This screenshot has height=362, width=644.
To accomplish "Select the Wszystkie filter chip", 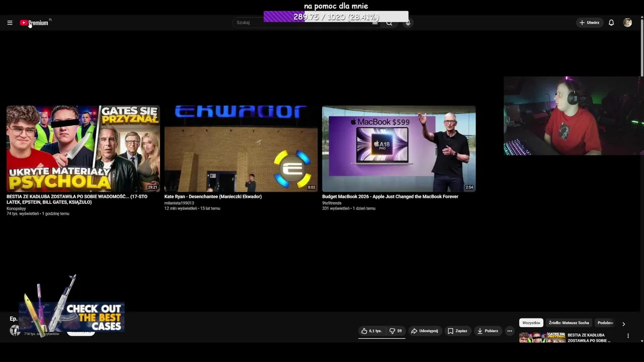I will pyautogui.click(x=531, y=323).
